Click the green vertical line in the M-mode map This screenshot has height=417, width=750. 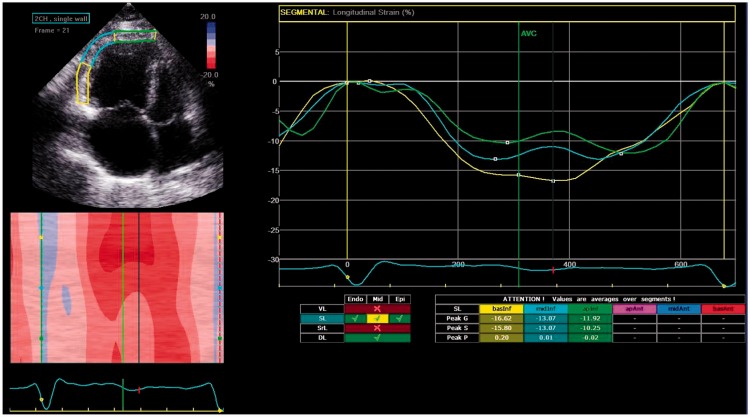pyautogui.click(x=123, y=288)
